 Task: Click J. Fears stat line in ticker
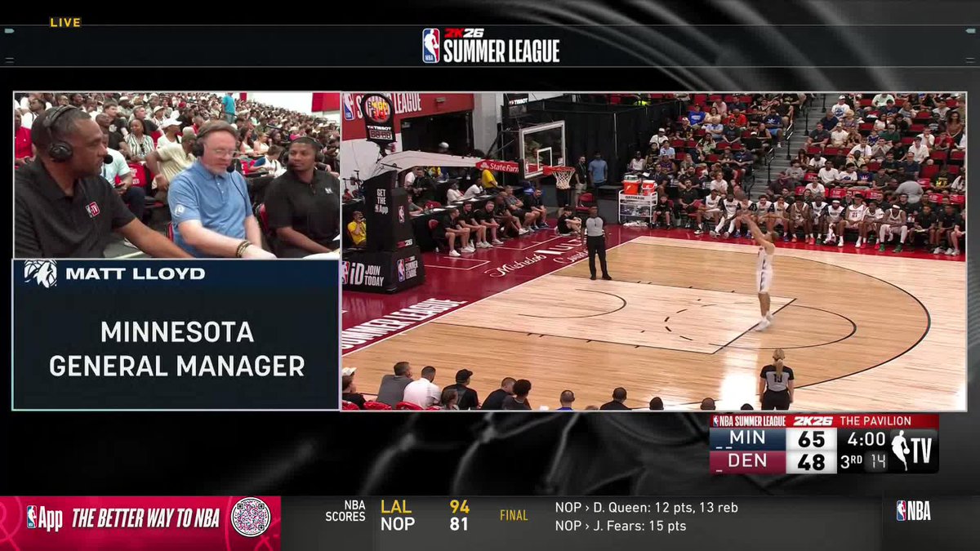pos(621,526)
